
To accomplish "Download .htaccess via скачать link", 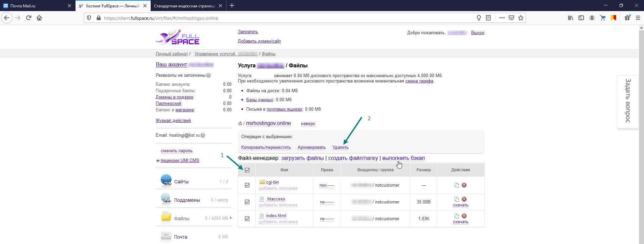I will 461,205.
